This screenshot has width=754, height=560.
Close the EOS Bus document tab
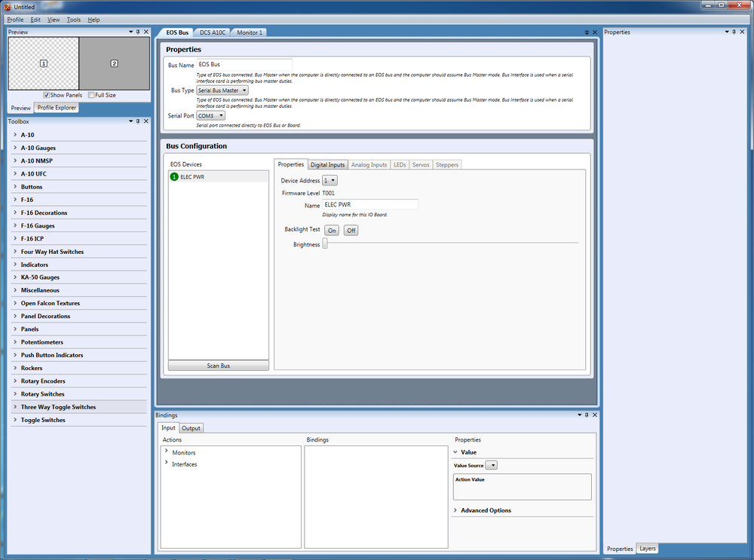coord(595,32)
